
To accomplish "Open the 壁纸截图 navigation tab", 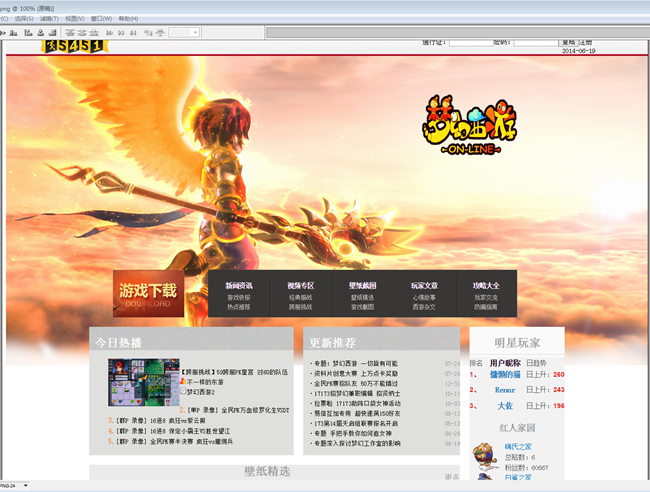I will click(x=361, y=285).
